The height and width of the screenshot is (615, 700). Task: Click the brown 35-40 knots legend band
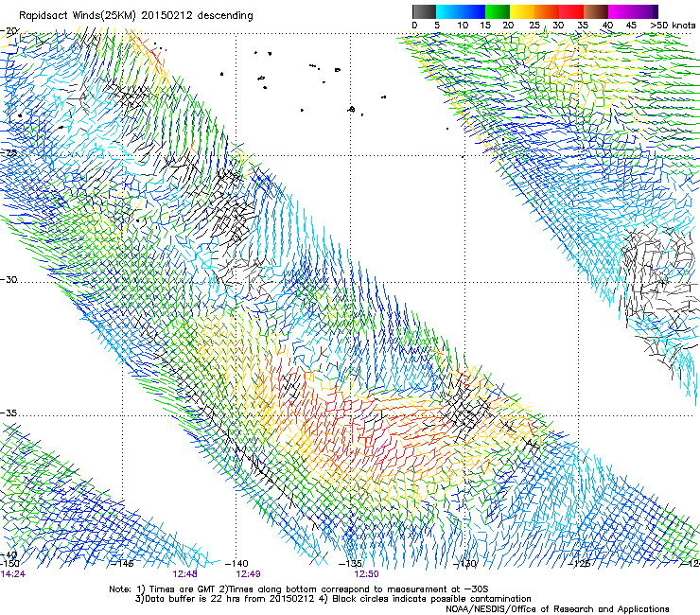[596, 11]
